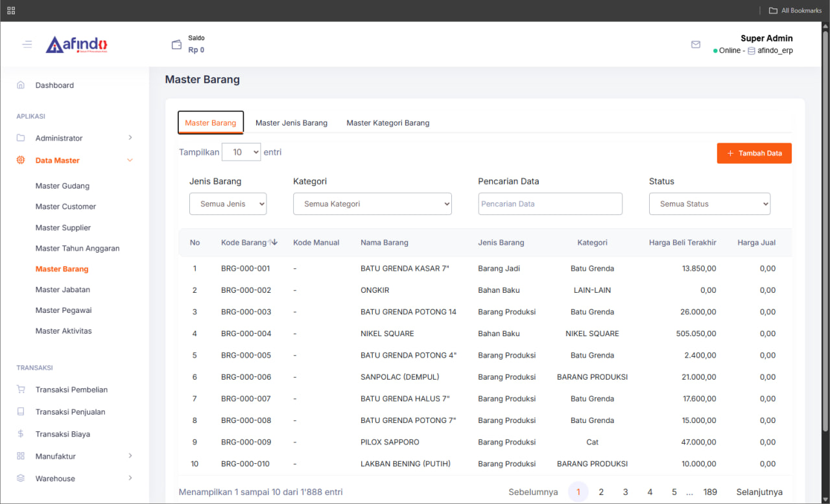Click the page vertical scrollbar
Image resolution: width=830 pixels, height=504 pixels.
tap(825, 231)
